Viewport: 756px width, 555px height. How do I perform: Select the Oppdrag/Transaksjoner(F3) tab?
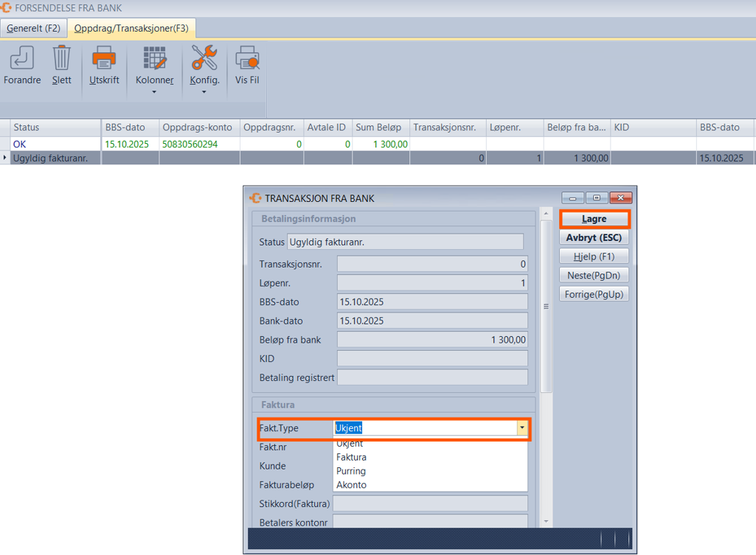click(x=131, y=29)
